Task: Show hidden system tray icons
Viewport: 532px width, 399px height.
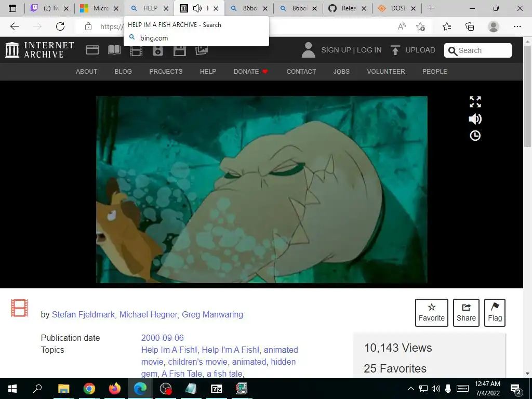Action: coord(410,389)
